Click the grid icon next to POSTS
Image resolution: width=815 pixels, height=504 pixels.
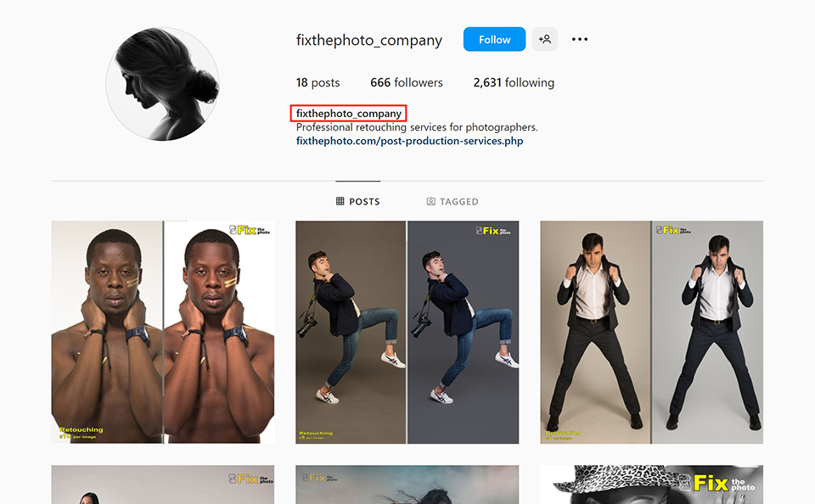coord(340,201)
